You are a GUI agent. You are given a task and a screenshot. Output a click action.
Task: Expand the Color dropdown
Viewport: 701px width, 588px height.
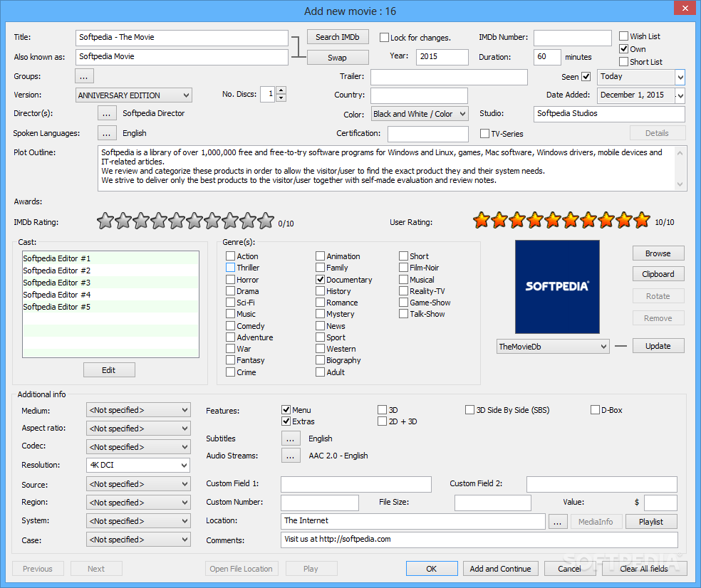click(x=420, y=114)
